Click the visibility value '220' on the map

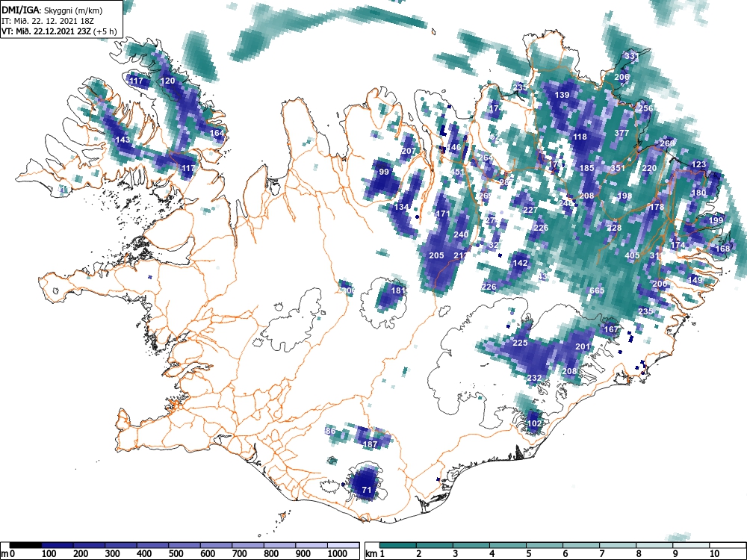(x=649, y=168)
